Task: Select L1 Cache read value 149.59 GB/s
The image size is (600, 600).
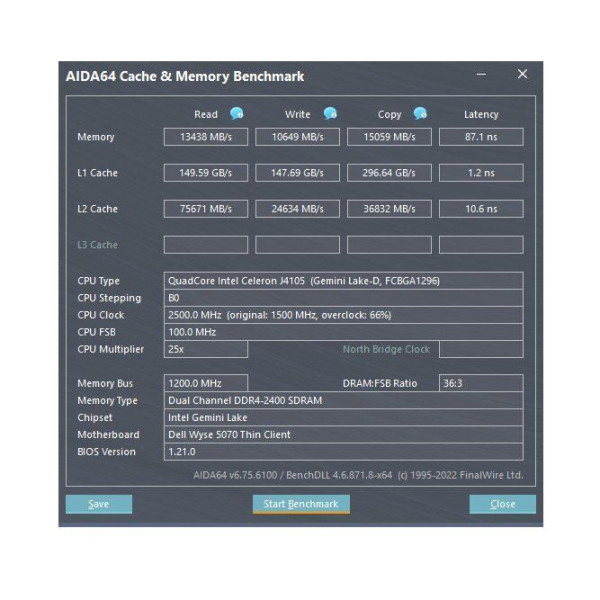Action: [206, 173]
